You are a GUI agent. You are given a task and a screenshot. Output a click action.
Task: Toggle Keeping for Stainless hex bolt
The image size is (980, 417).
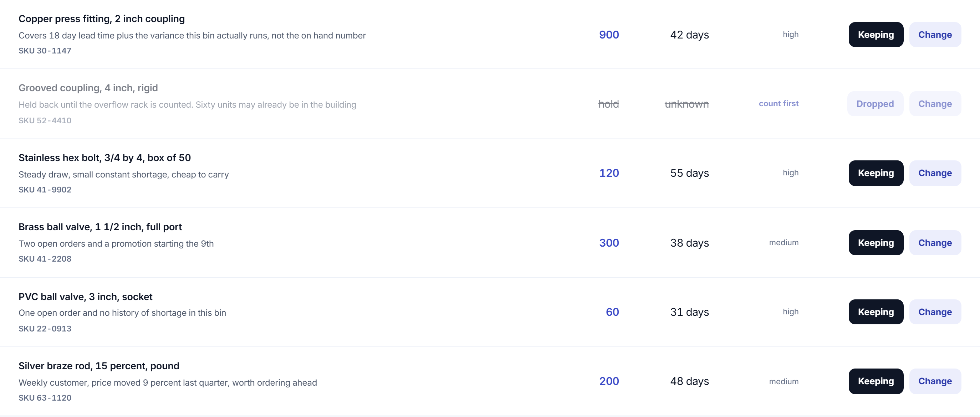pos(876,173)
